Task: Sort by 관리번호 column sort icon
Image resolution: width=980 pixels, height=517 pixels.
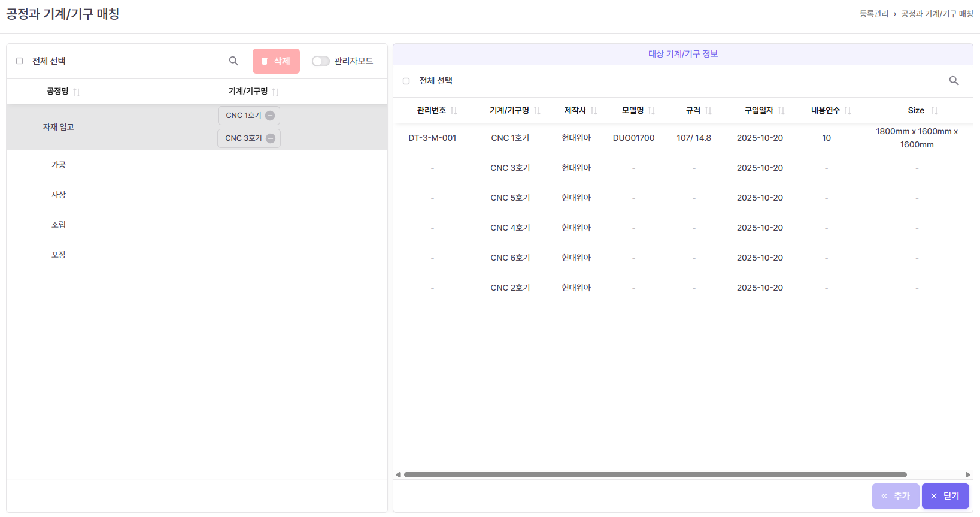Action: click(x=454, y=111)
